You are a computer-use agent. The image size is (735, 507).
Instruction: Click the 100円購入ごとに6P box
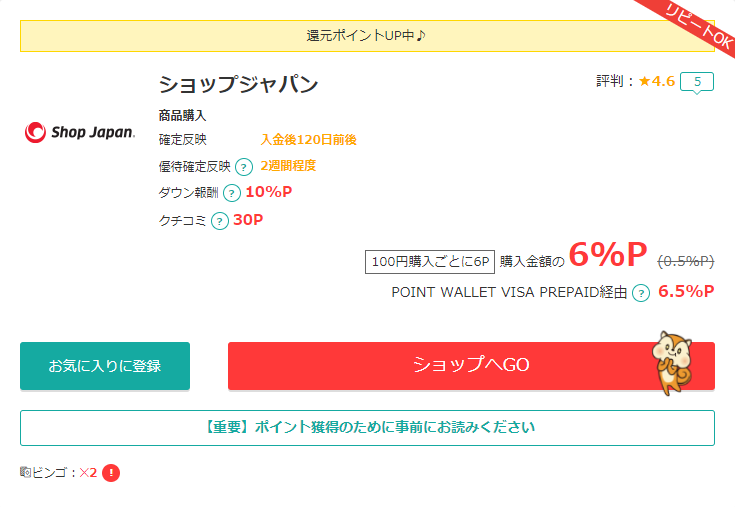tap(430, 262)
